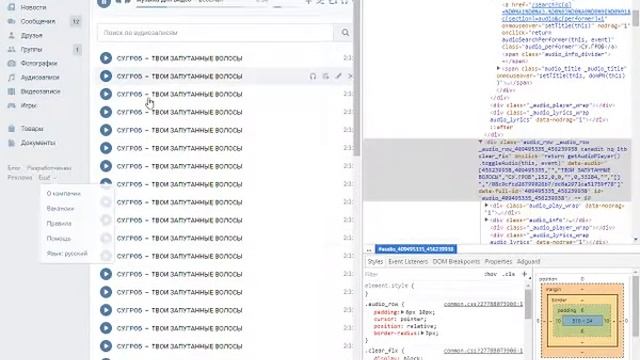Click the 'element.style {' rule text
Viewport: 640px width, 360px height.
389,286
